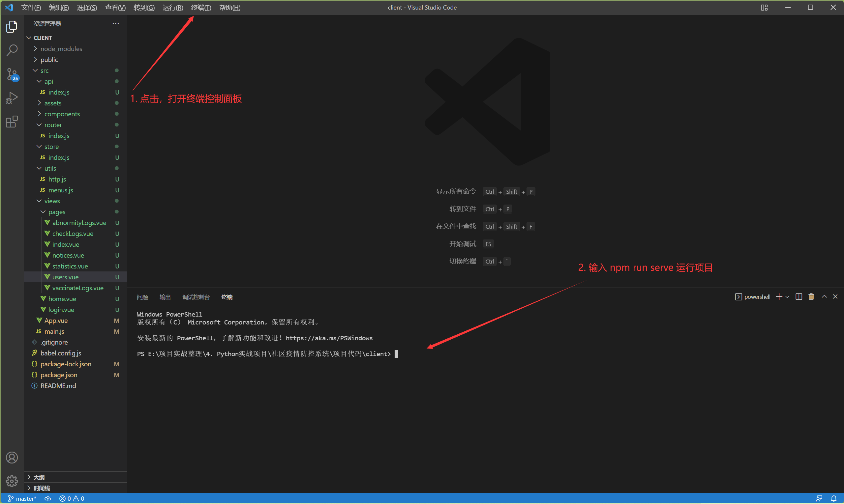Customize layout icon in title bar
The width and height of the screenshot is (844, 504).
click(764, 8)
